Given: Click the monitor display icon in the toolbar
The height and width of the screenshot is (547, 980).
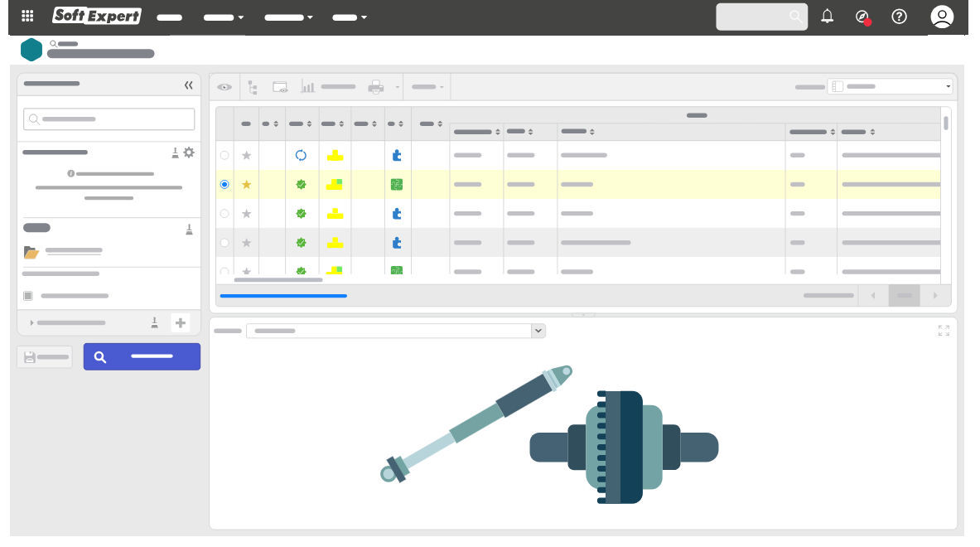Looking at the screenshot, I should pyautogui.click(x=279, y=86).
